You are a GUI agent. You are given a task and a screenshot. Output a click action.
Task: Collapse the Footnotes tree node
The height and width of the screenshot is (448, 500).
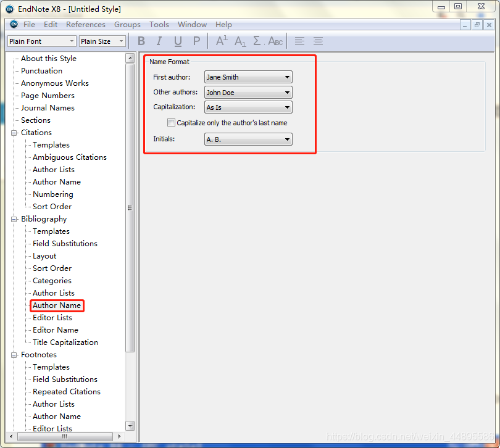pos(14,355)
